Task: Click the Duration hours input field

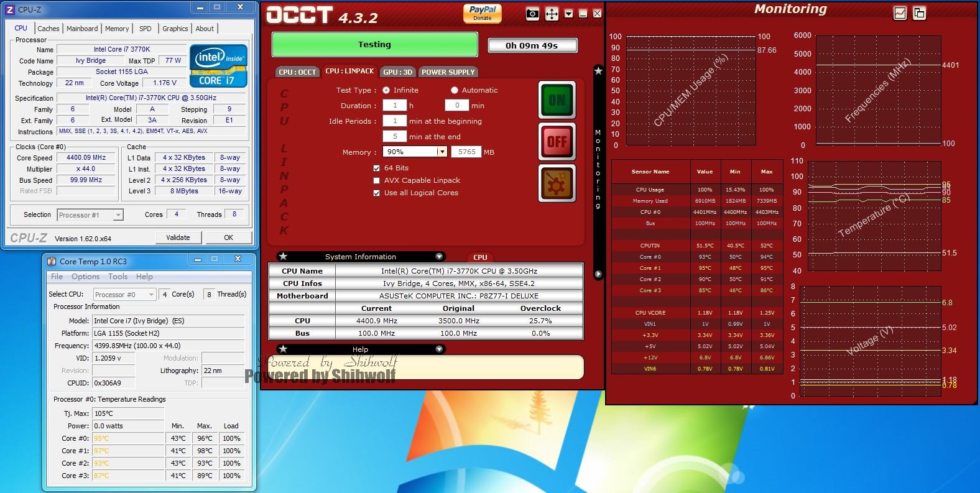Action: tap(394, 106)
